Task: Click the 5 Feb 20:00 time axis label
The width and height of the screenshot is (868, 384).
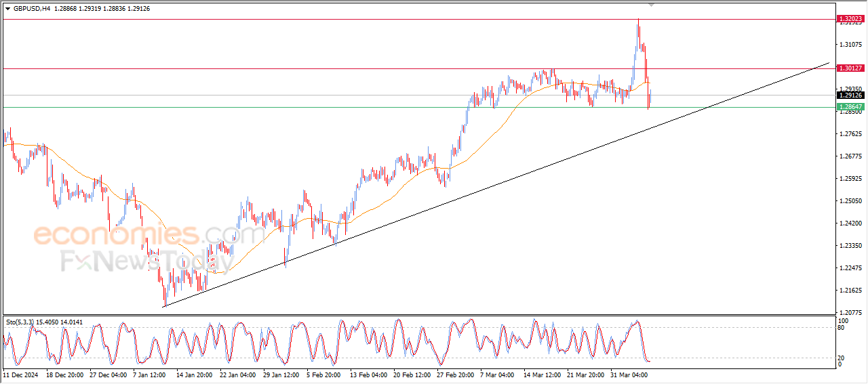Action: click(x=323, y=374)
